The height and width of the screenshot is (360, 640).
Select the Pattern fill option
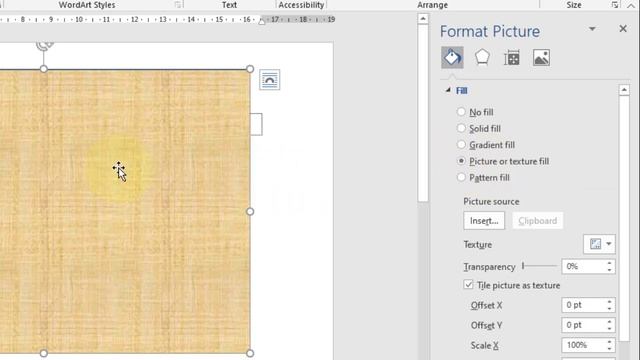coord(461,177)
